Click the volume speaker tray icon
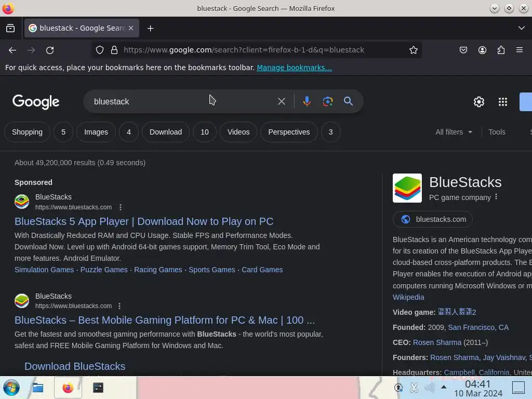532x399 pixels. click(429, 387)
